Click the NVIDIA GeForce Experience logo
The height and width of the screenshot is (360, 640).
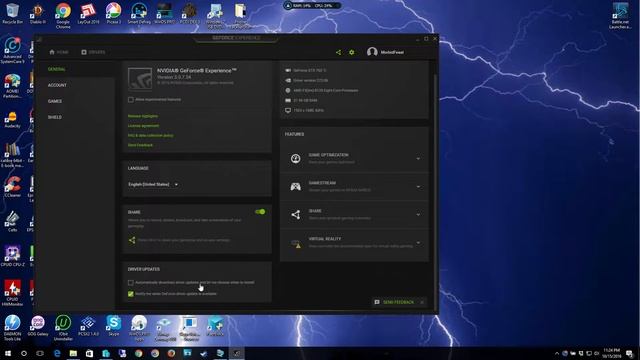tap(140, 78)
